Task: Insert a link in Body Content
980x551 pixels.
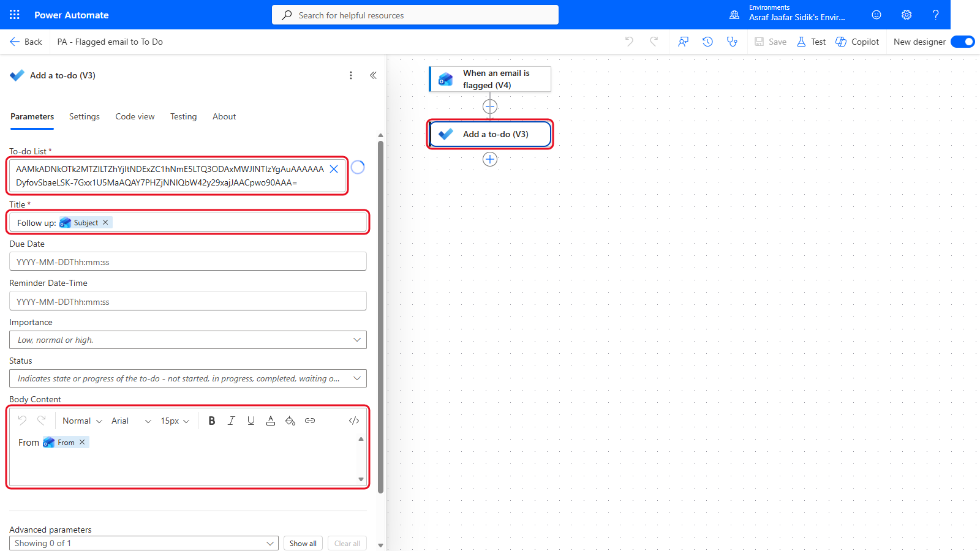Action: pos(310,421)
